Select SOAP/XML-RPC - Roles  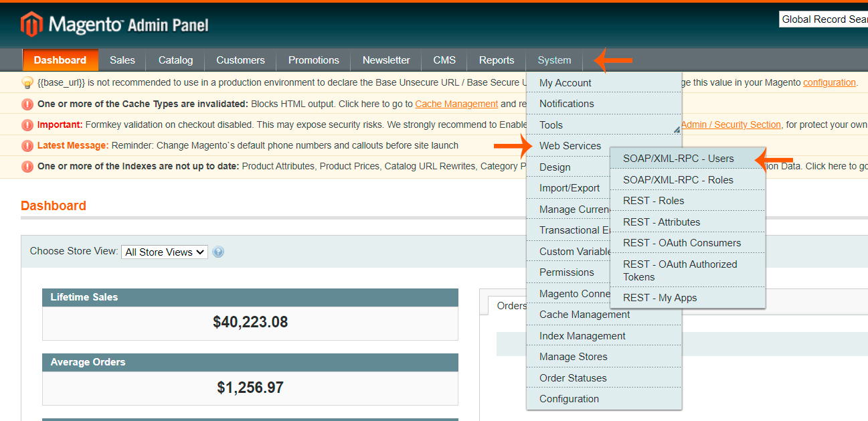tap(678, 180)
